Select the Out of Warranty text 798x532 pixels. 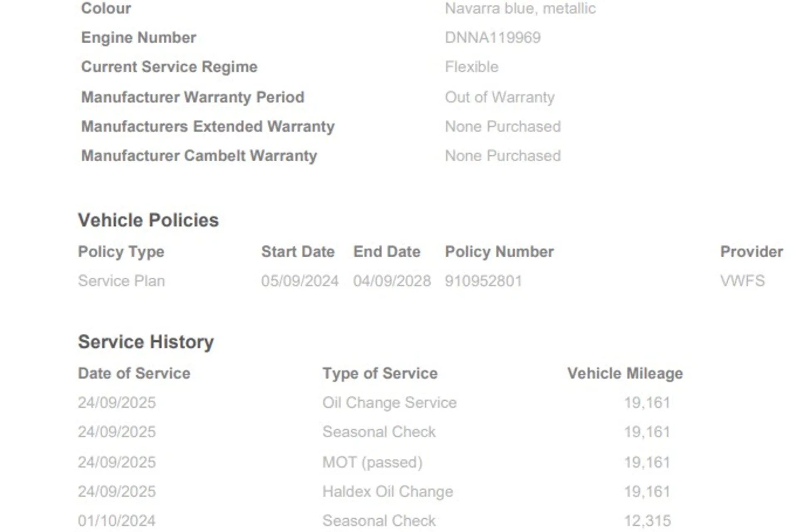click(500, 97)
